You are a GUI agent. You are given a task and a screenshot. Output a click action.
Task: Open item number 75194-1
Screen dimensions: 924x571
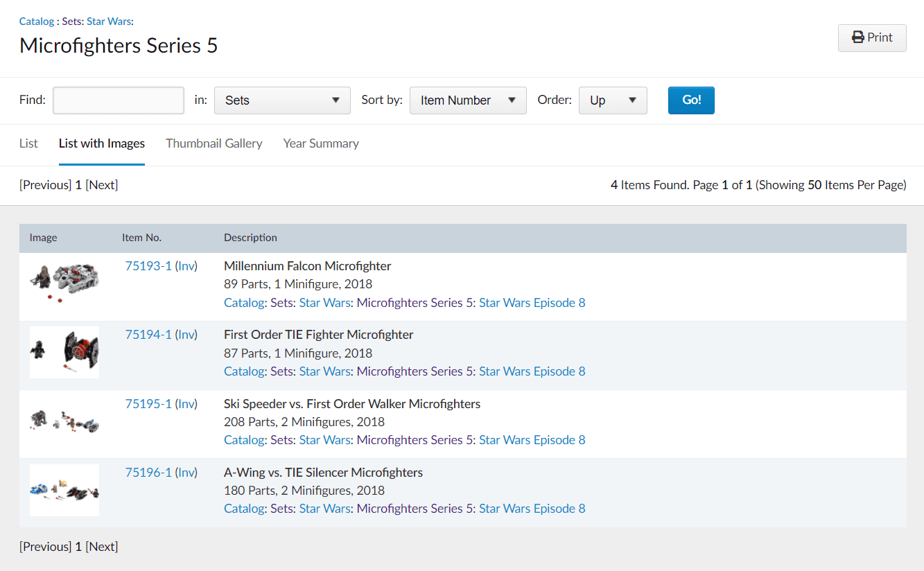pyautogui.click(x=148, y=335)
